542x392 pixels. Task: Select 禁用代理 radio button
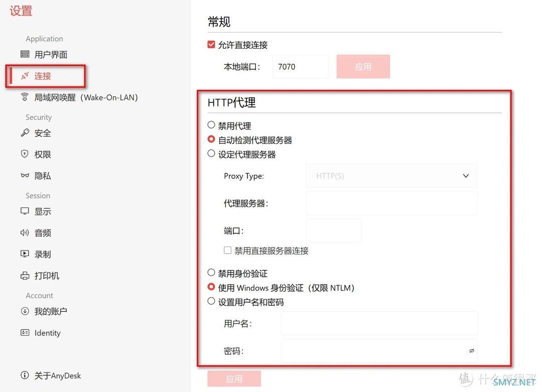click(x=211, y=125)
